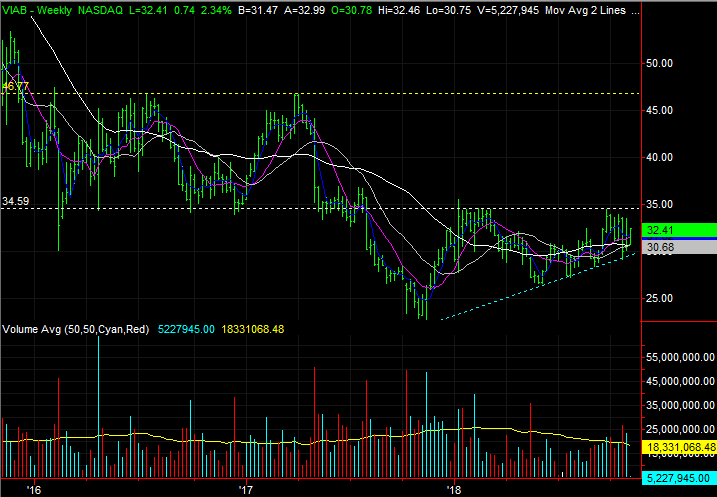Image resolution: width=717 pixels, height=497 pixels.
Task: Click the volume readout V=5,227,945
Action: coord(508,10)
